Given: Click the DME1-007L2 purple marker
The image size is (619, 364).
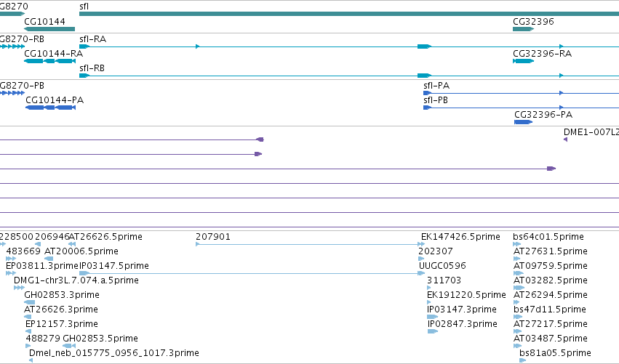Looking at the screenshot, I should [x=566, y=139].
